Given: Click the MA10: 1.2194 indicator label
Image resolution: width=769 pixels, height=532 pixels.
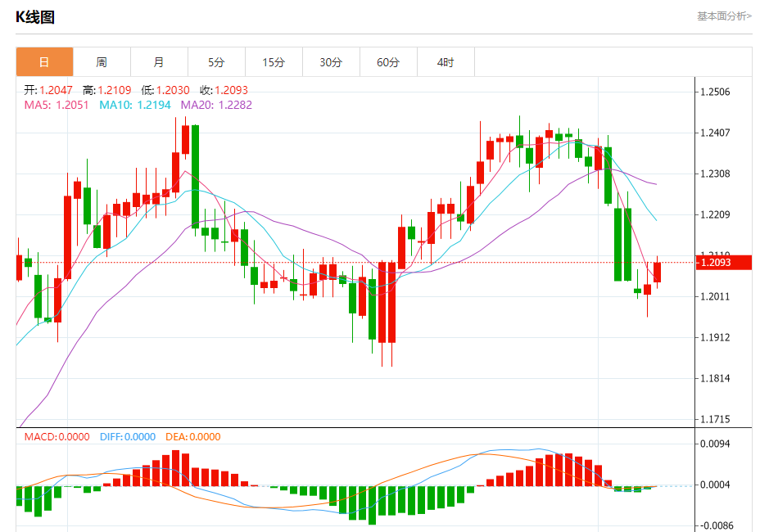Looking at the screenshot, I should pyautogui.click(x=135, y=105).
